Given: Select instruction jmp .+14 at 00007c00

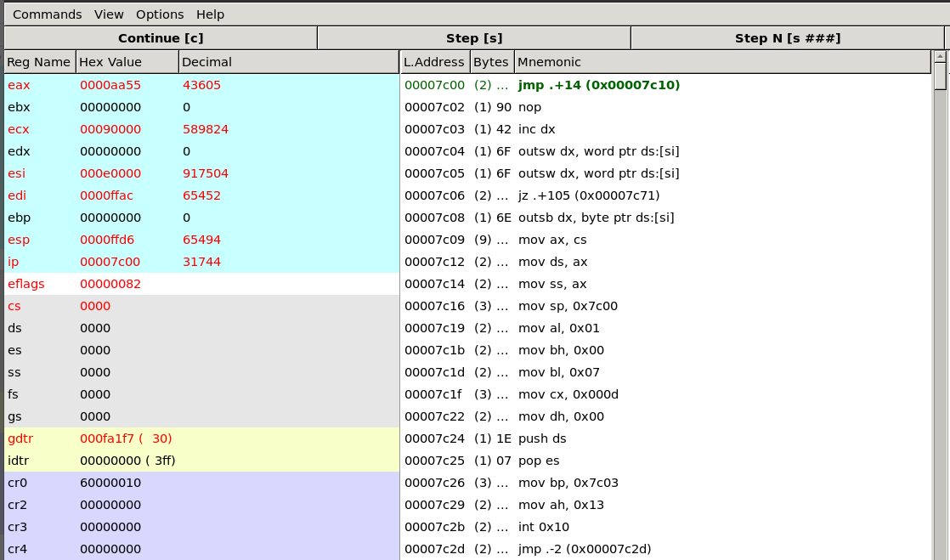Looking at the screenshot, I should (x=666, y=85).
